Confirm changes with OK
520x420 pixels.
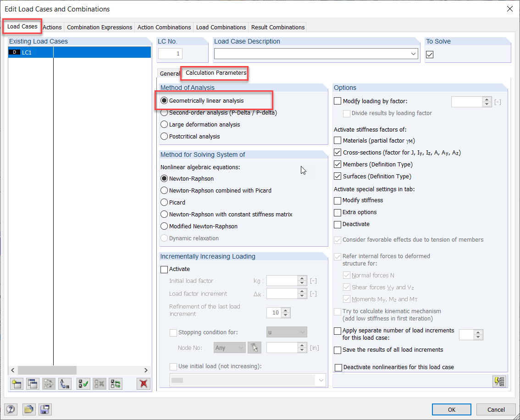pyautogui.click(x=451, y=409)
